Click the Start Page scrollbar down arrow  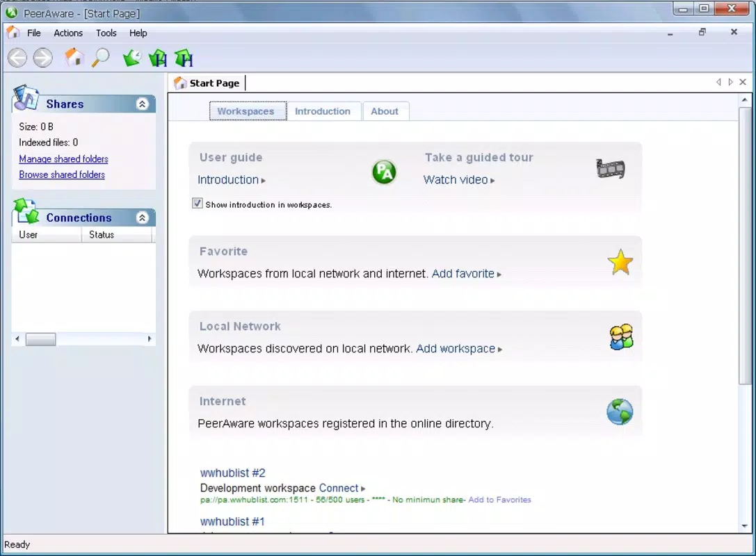[745, 526]
